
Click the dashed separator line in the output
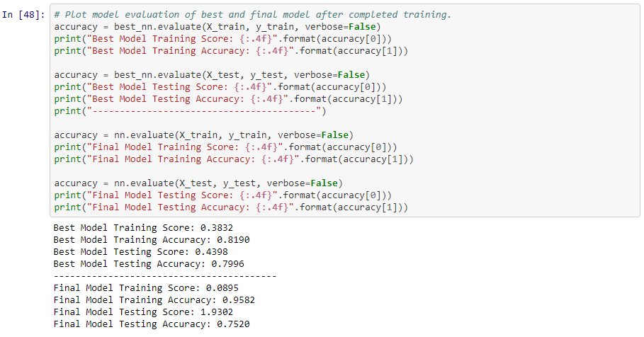pos(164,275)
